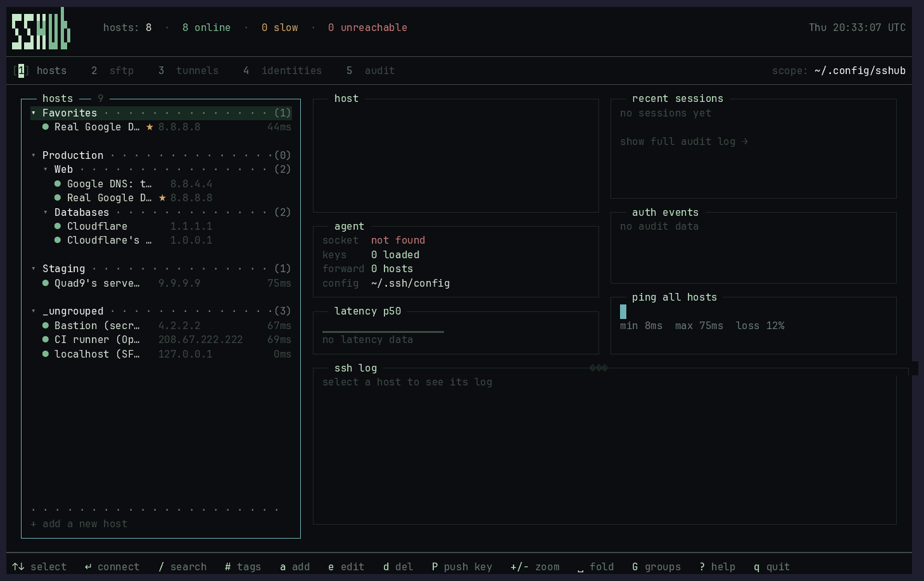924x581 pixels.
Task: Click the star on Real Google D… in the Web group
Action: [162, 197]
